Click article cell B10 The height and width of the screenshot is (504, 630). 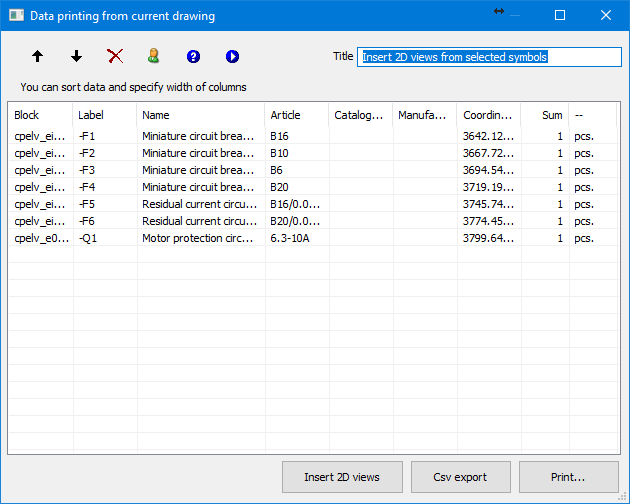tap(297, 153)
